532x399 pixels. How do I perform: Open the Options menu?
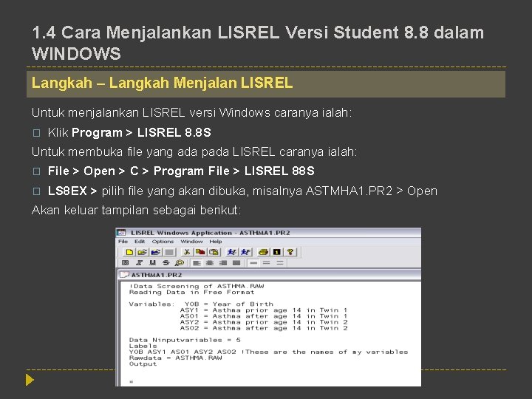(163, 242)
